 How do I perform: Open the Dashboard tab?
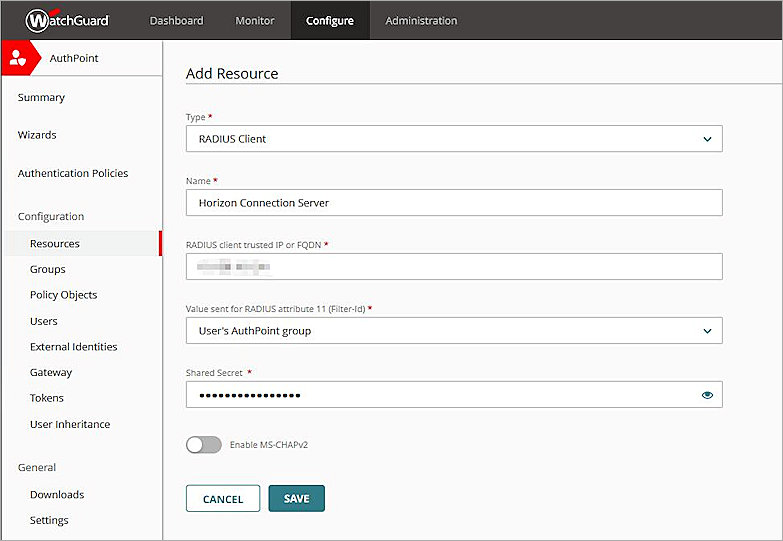click(176, 20)
